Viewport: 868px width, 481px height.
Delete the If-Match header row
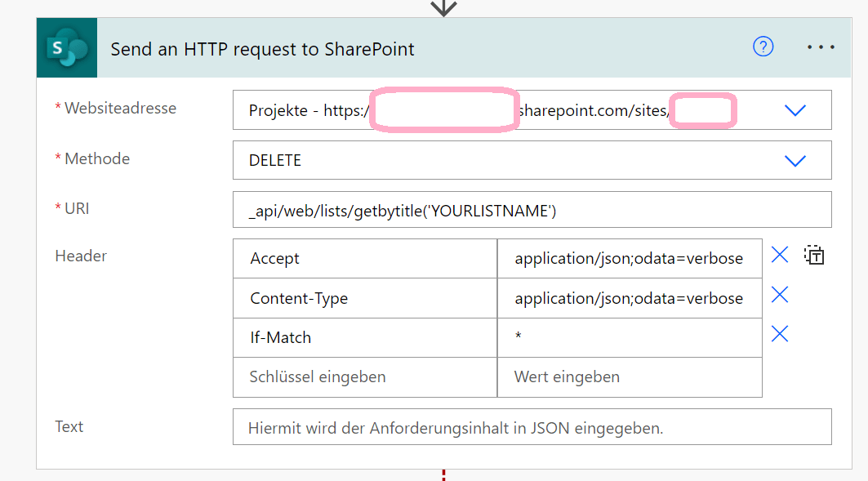click(x=779, y=334)
